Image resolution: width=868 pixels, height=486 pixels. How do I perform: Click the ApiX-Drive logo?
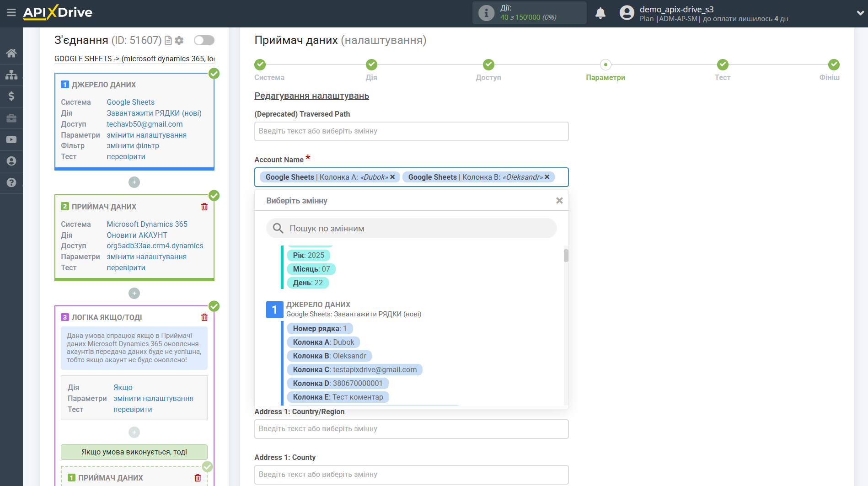(58, 12)
